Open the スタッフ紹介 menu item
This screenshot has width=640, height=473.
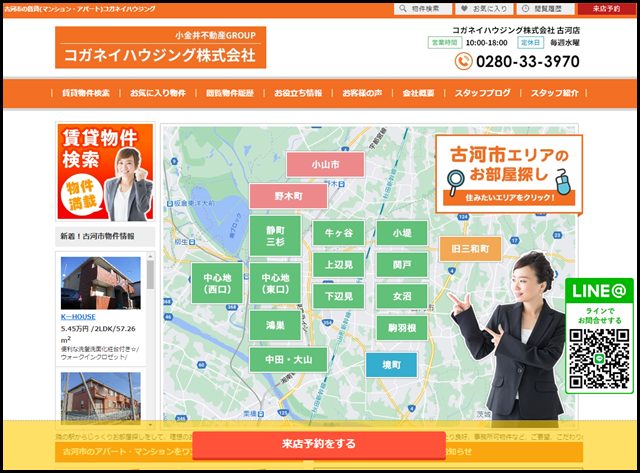tap(554, 93)
